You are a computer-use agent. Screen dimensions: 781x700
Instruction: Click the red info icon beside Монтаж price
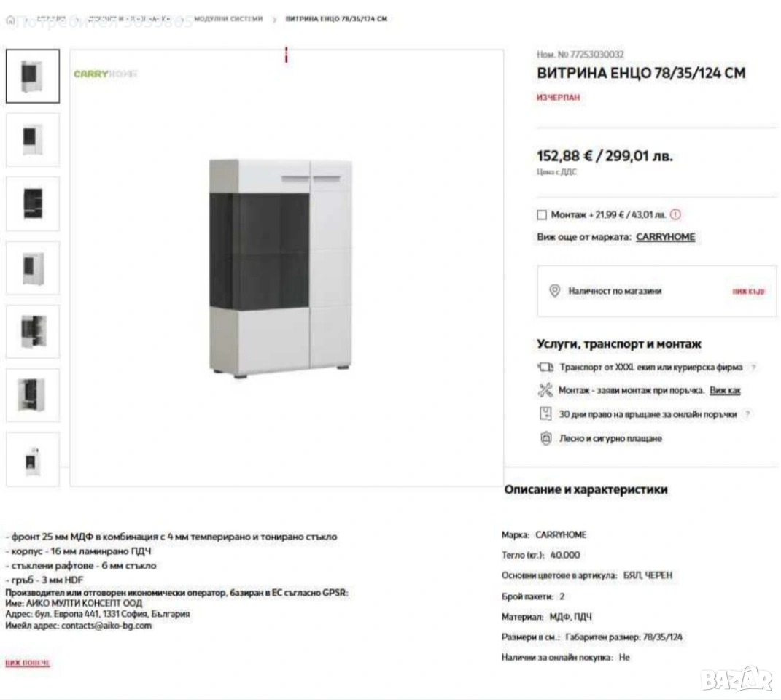[675, 214]
